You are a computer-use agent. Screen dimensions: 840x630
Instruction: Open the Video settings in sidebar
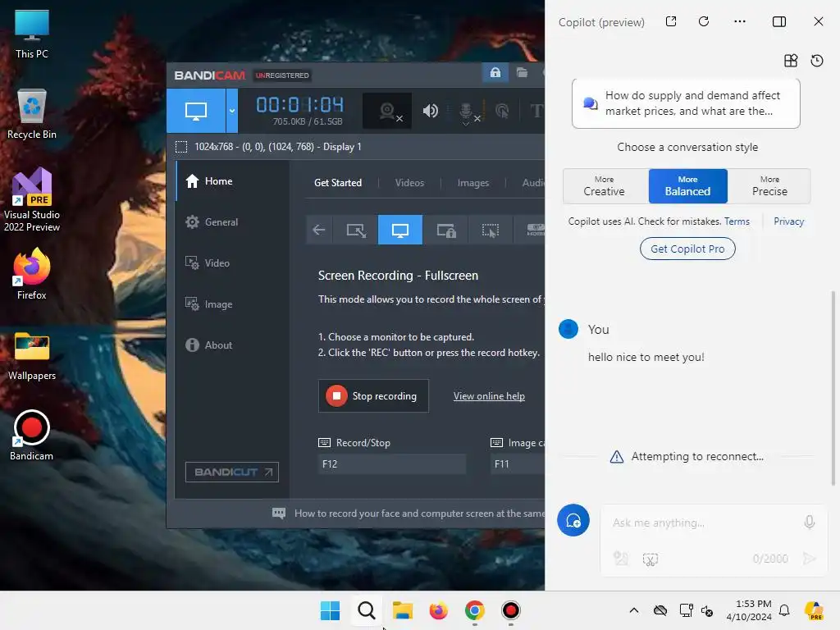[x=232, y=263]
